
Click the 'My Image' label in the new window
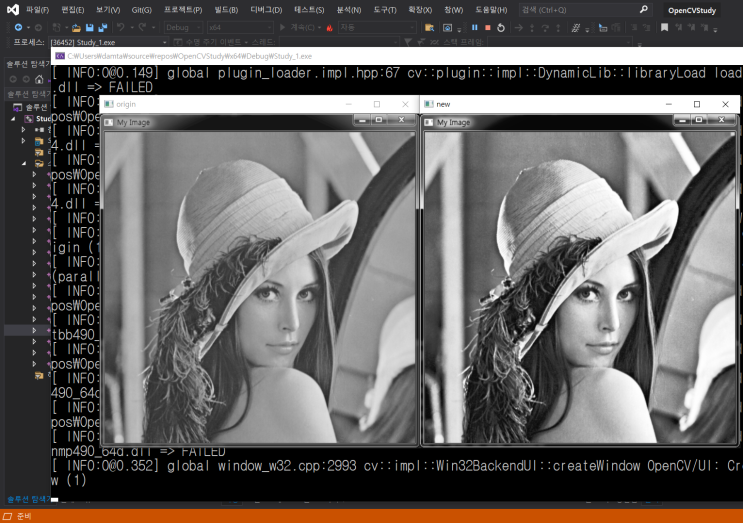(x=453, y=122)
